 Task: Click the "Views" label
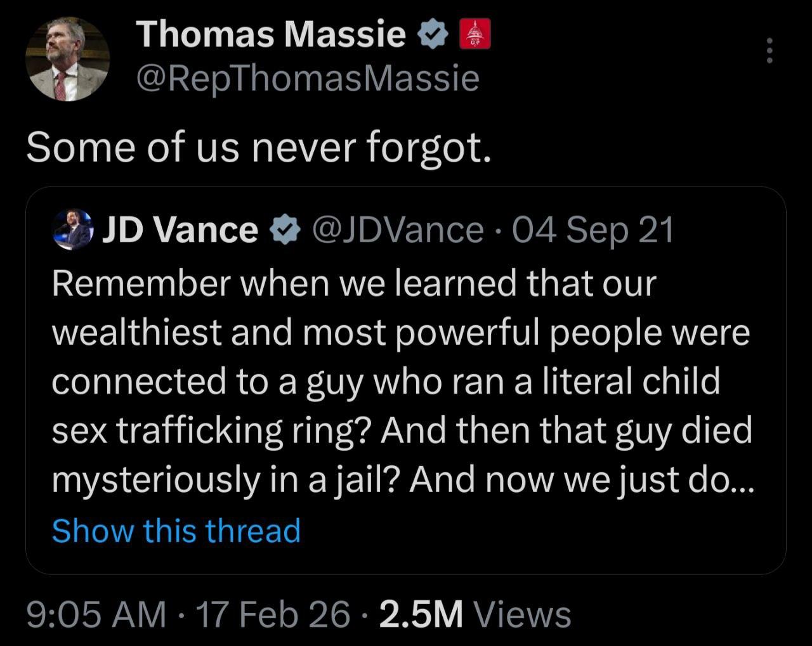[522, 615]
